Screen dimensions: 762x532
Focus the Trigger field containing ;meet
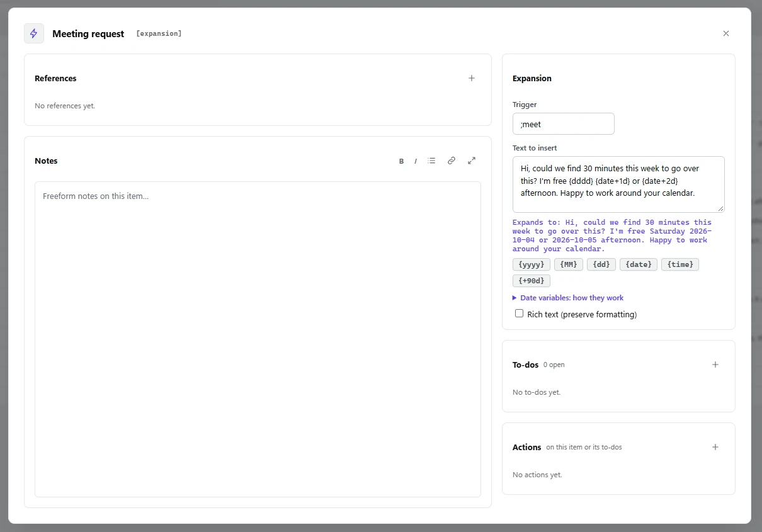(564, 124)
